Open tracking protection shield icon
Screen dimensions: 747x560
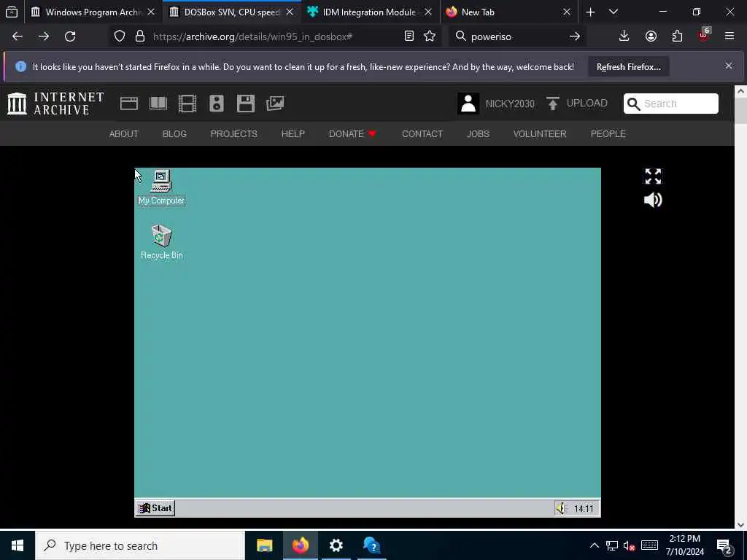[120, 36]
